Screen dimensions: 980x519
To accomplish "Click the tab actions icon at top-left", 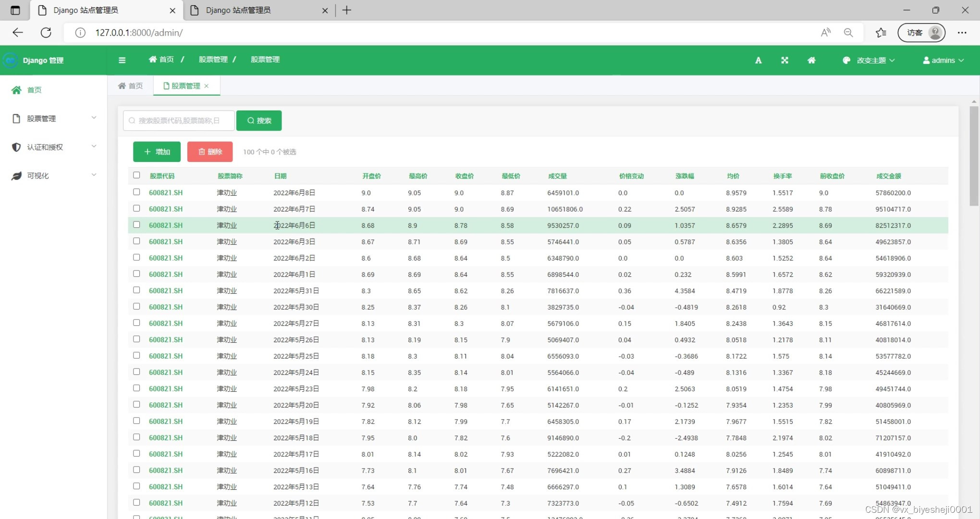I will [x=15, y=10].
